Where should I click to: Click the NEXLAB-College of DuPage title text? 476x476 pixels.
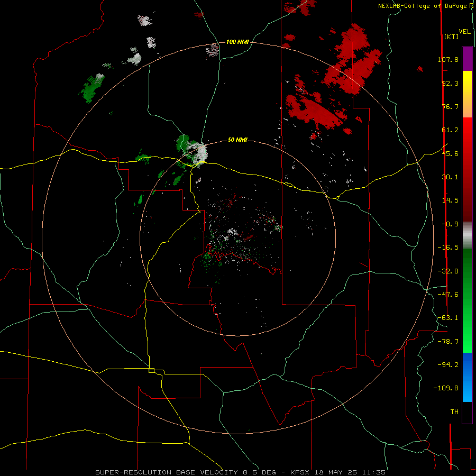422,6
